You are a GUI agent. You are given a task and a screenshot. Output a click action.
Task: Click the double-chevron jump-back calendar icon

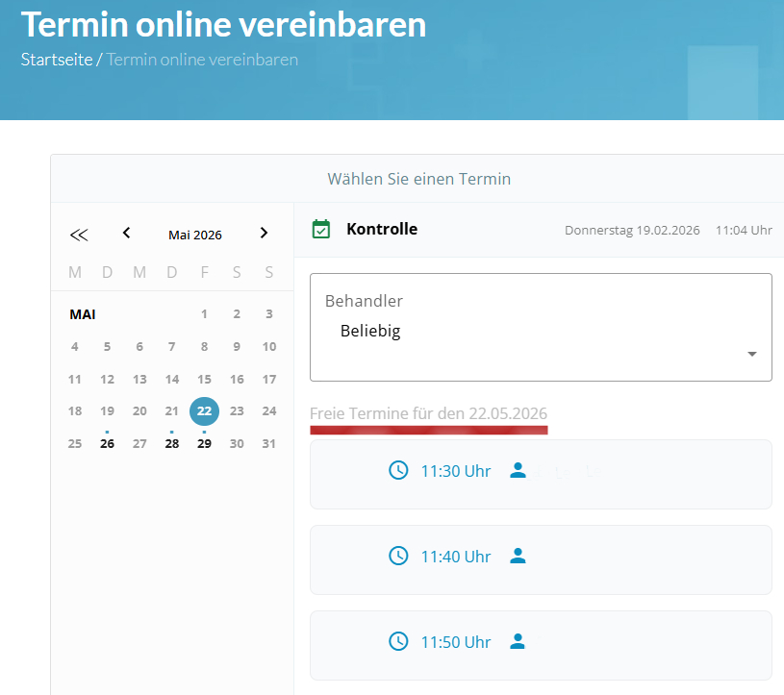(79, 234)
